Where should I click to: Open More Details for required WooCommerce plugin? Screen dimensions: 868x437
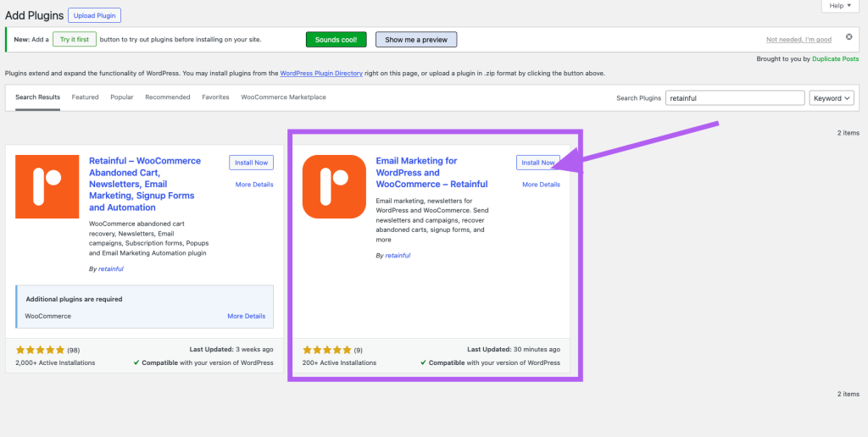(x=246, y=316)
